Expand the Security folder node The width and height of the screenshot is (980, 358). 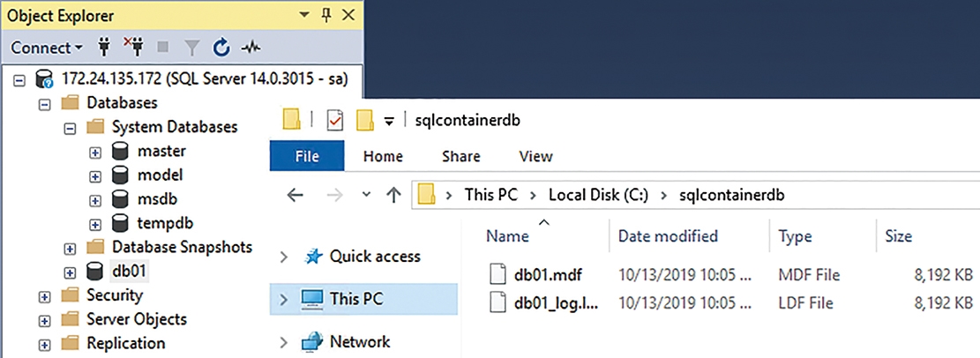point(44,295)
